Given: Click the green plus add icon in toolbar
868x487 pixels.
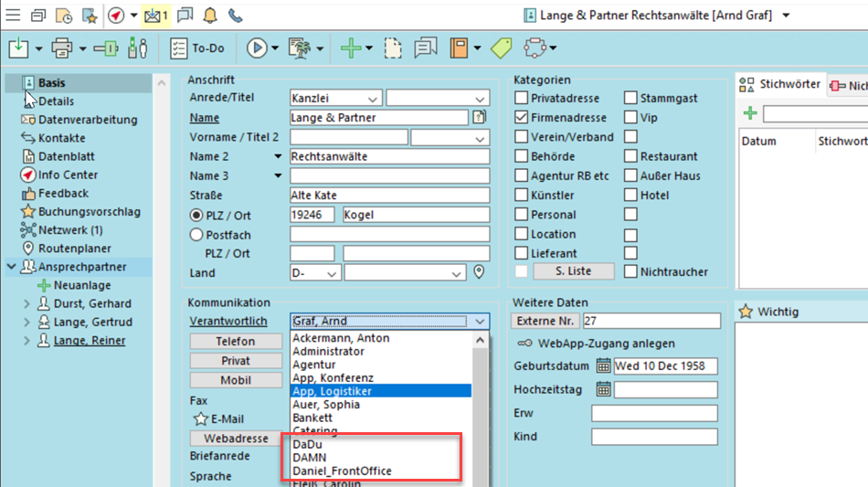Looking at the screenshot, I should click(x=350, y=48).
